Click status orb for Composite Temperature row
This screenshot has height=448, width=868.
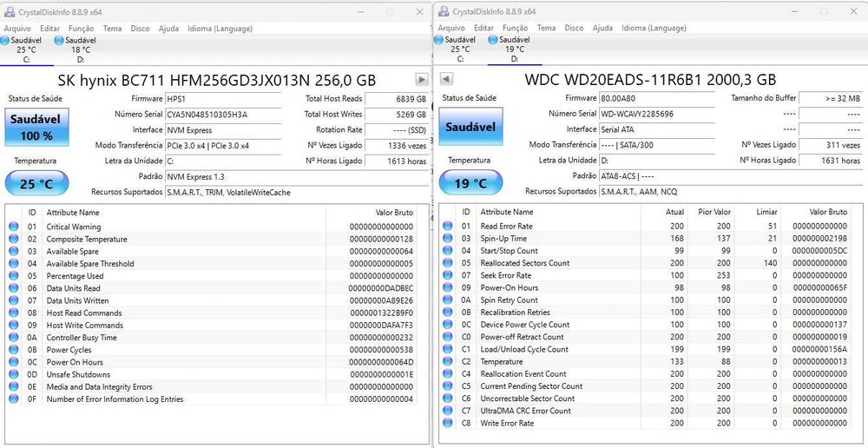(x=14, y=240)
